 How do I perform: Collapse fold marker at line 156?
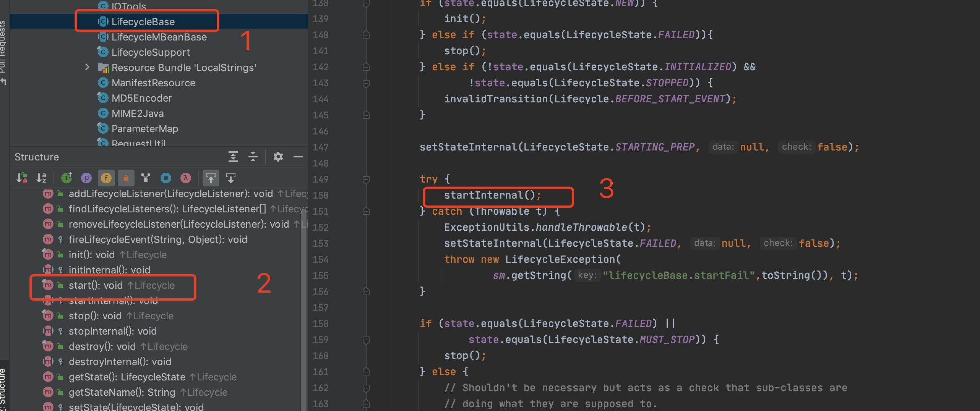click(366, 291)
